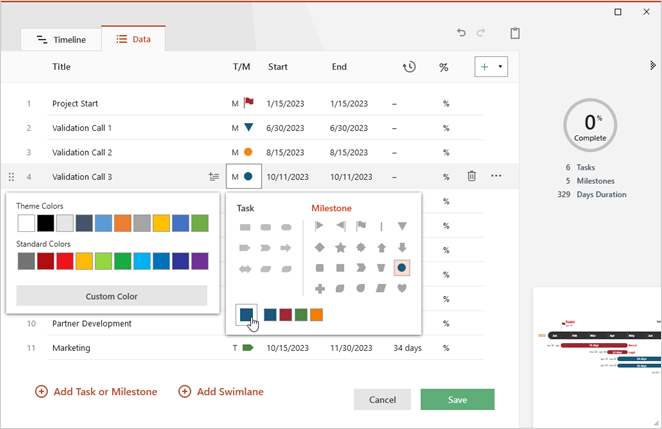Image resolution: width=662 pixels, height=429 pixels.
Task: Click the drag handle on row 4
Action: 11,176
